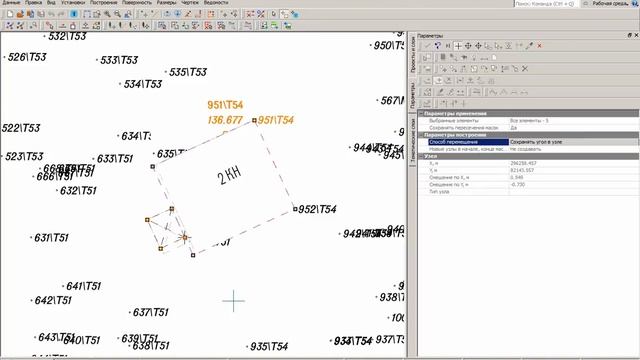
Task: Undock the Параметры panel with pin icon
Action: 629,36
